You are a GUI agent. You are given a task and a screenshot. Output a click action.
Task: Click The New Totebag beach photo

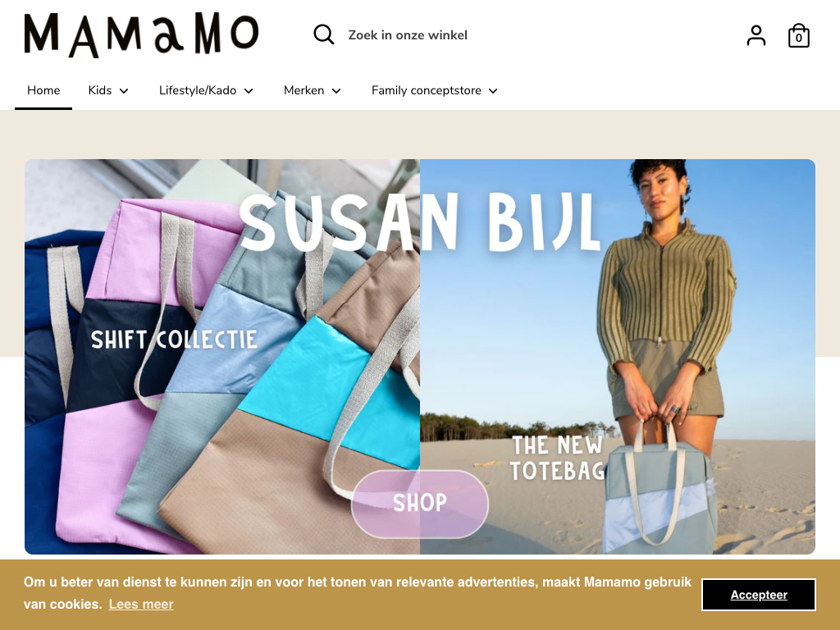618,357
